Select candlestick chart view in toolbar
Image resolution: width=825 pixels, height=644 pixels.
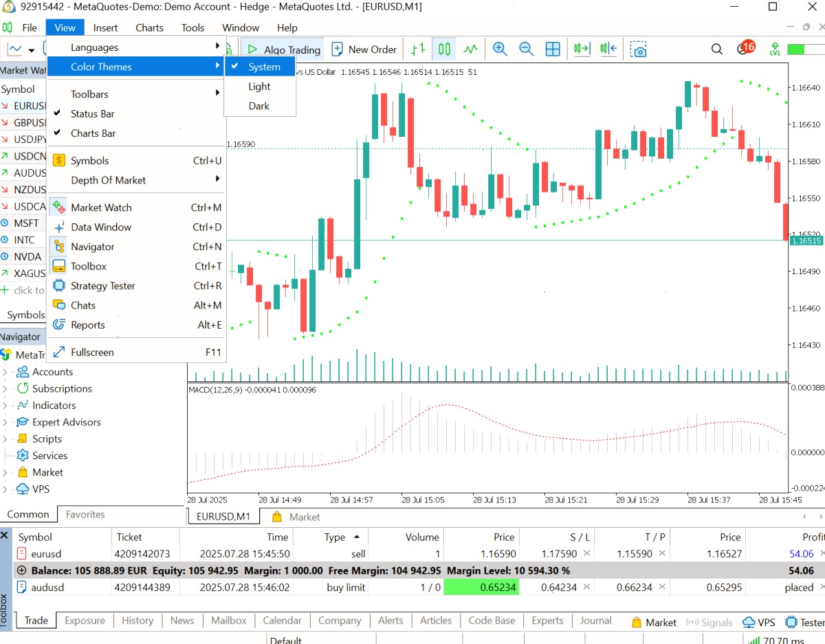(x=444, y=49)
